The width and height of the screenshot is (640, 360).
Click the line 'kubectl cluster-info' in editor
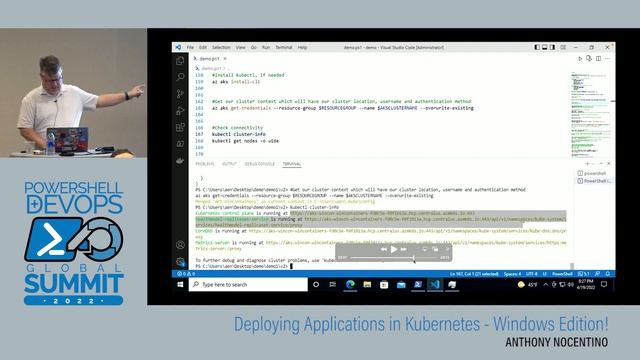(x=239, y=134)
